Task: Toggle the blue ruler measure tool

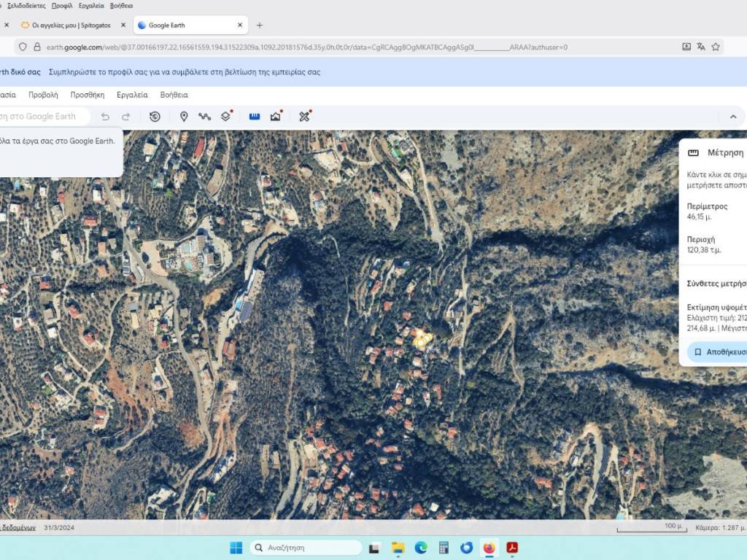Action: point(255,117)
